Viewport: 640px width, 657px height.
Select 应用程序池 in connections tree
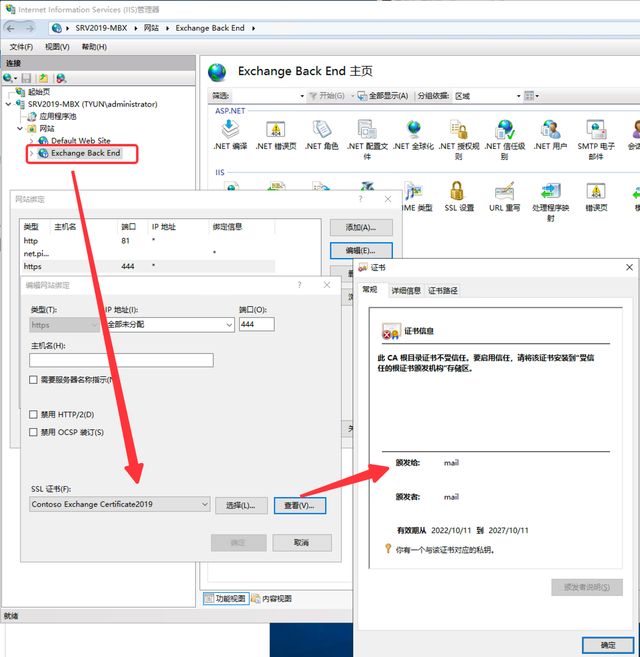click(58, 116)
